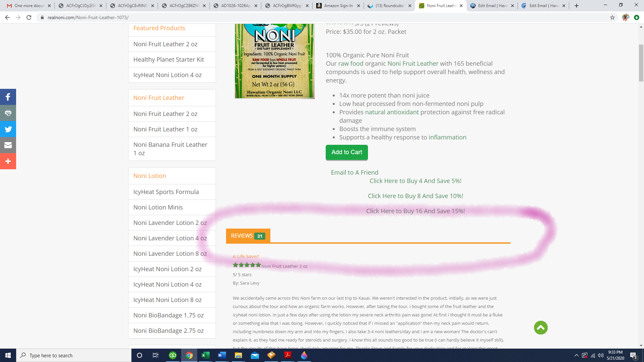The width and height of the screenshot is (644, 362).
Task: Click the five-star rating of Sara Levy's review
Action: [247, 265]
